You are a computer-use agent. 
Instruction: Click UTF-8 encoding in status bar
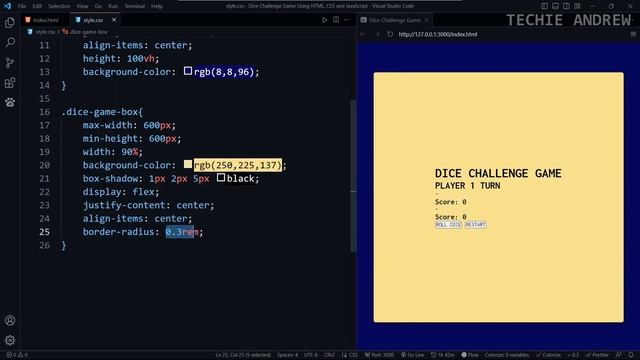coord(311,355)
